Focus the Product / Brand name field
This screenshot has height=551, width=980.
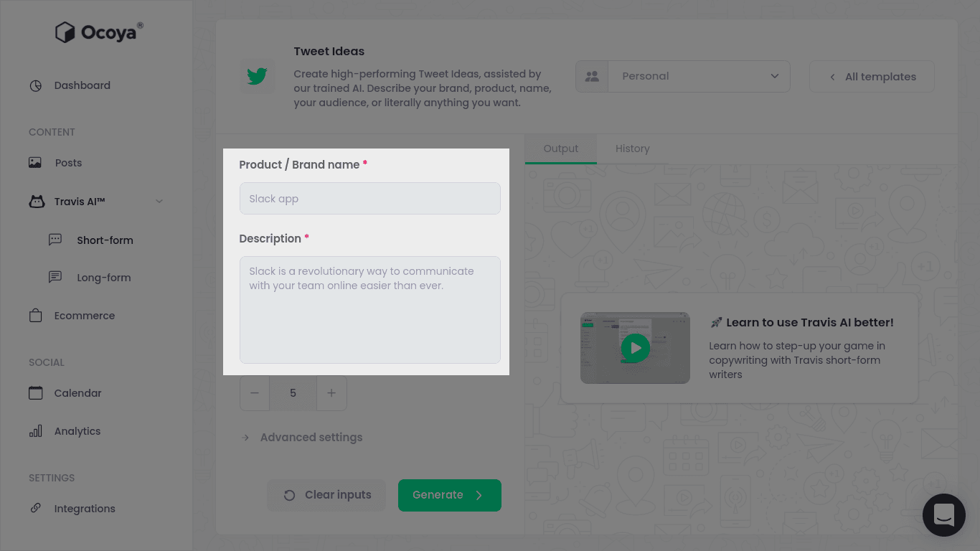tap(370, 199)
